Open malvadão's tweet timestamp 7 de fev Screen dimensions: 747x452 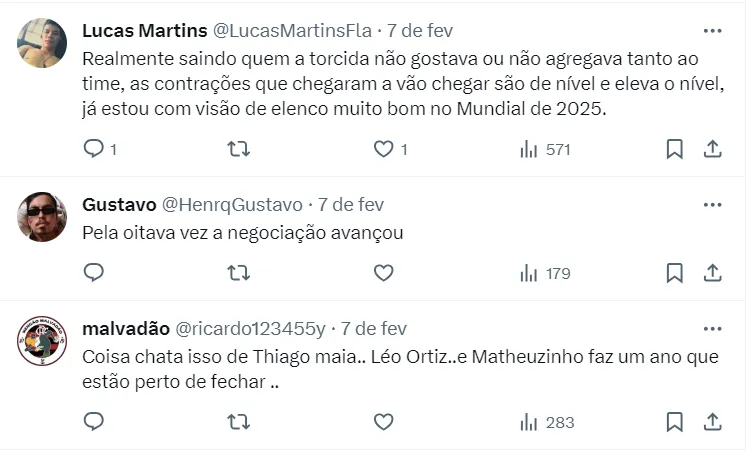pos(374,328)
